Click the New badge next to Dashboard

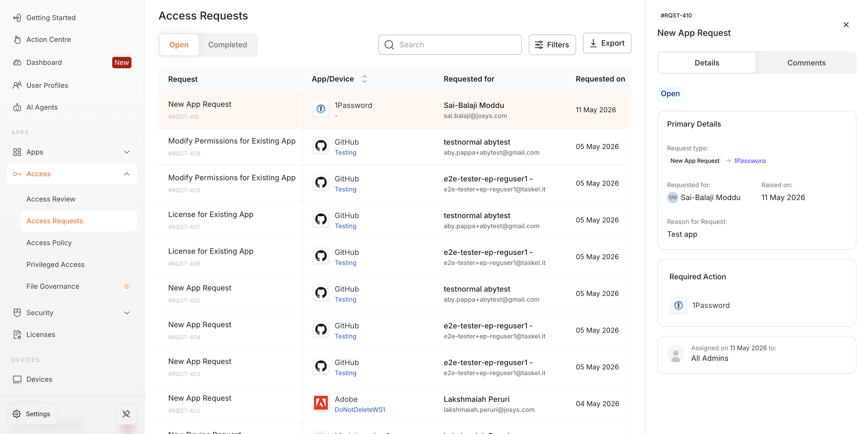tap(122, 62)
